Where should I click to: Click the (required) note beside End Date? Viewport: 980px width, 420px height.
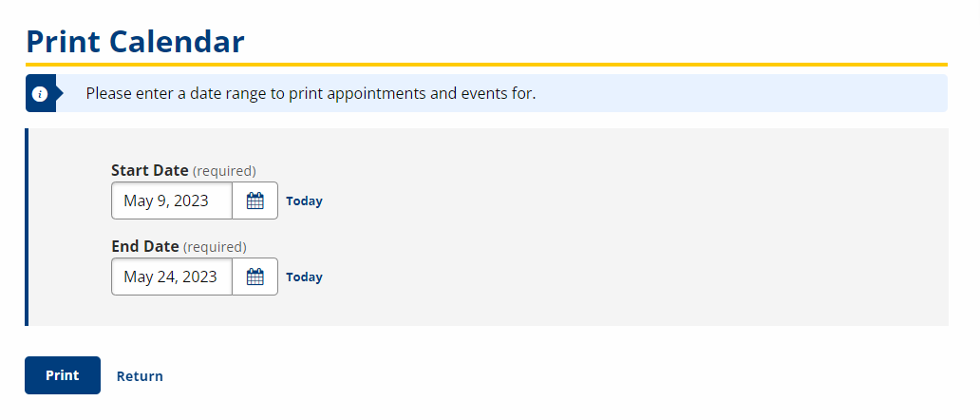(215, 247)
